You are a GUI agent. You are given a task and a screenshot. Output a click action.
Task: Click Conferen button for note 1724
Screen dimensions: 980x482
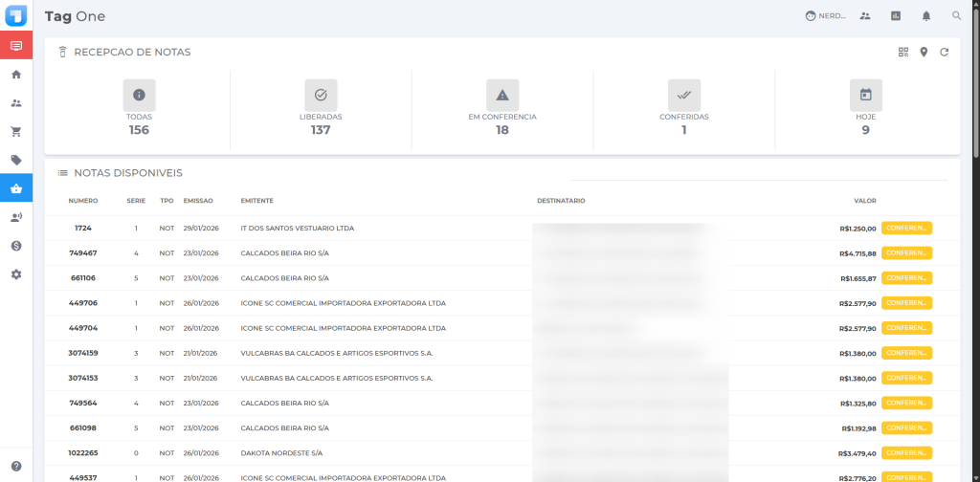pos(906,228)
